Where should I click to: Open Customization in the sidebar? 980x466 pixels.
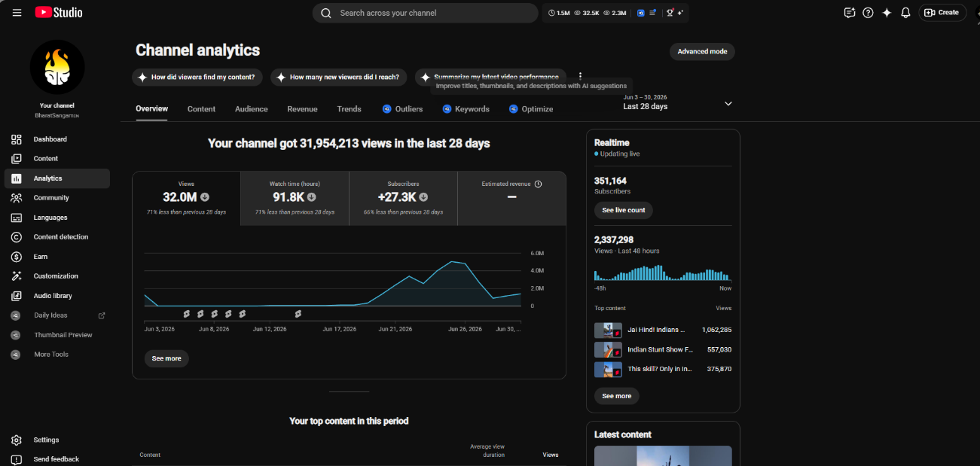(57, 276)
